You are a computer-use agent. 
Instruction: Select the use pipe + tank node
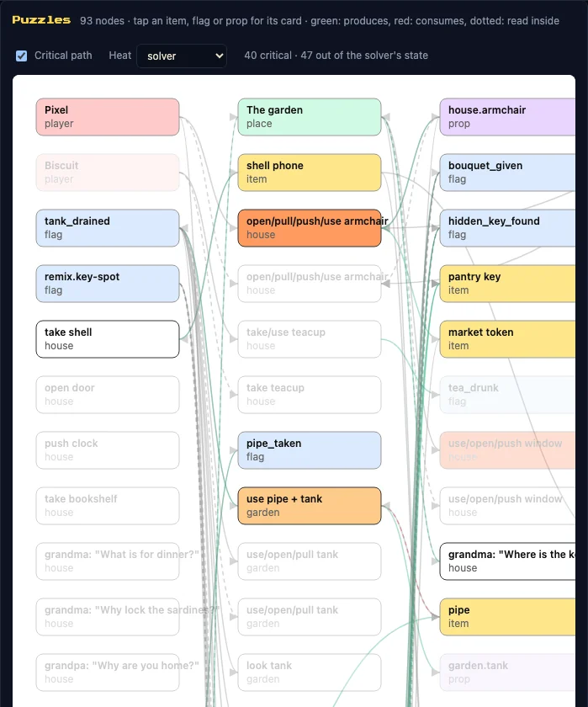(x=310, y=506)
